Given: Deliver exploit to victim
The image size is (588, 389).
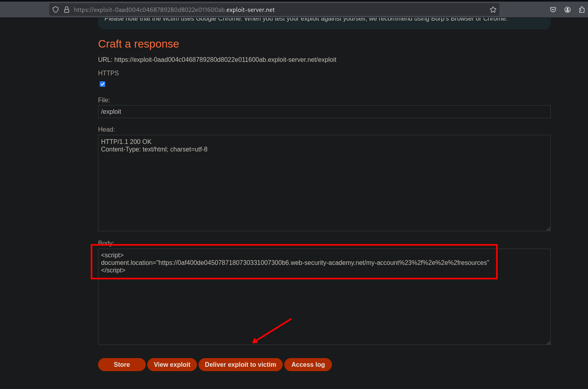Looking at the screenshot, I should (240, 364).
